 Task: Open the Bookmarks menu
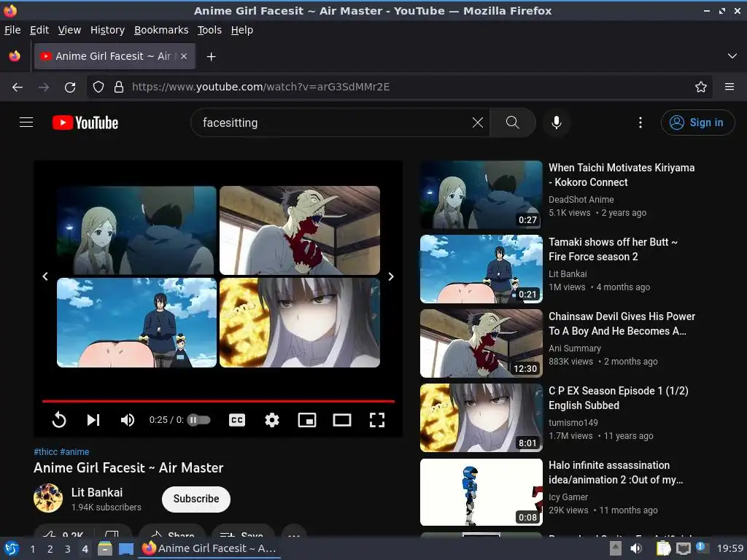[161, 30]
